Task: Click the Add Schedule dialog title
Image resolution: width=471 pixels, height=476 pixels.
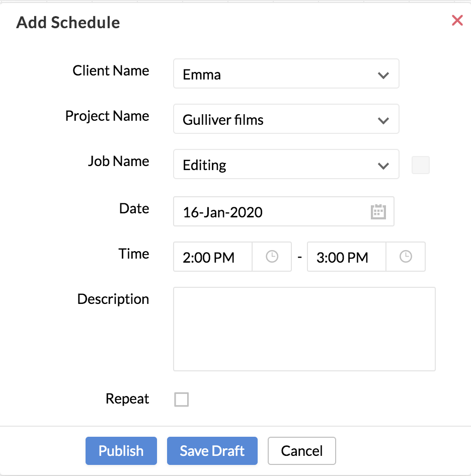Action: (x=68, y=23)
